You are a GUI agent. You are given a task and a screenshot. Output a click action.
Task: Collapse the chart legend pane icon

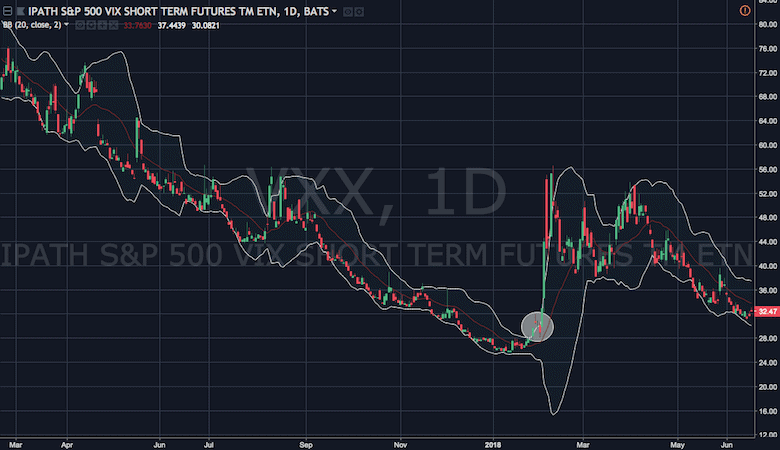click(7, 11)
